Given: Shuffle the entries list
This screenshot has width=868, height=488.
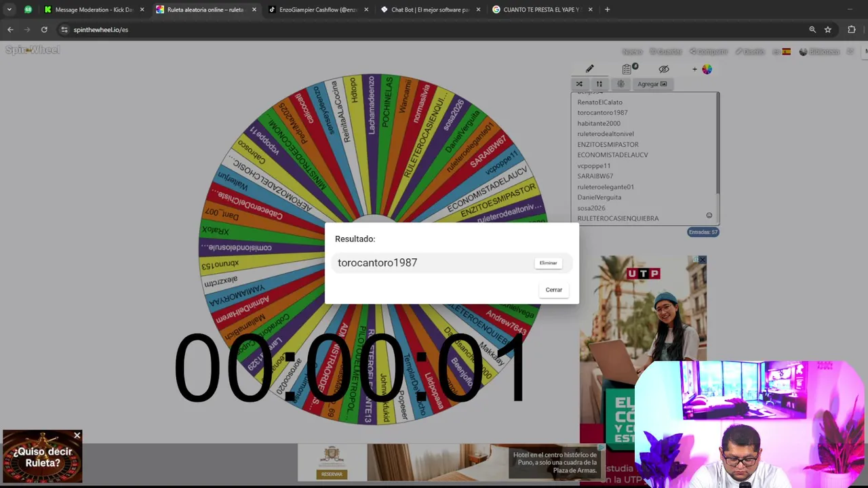Looking at the screenshot, I should pos(579,84).
